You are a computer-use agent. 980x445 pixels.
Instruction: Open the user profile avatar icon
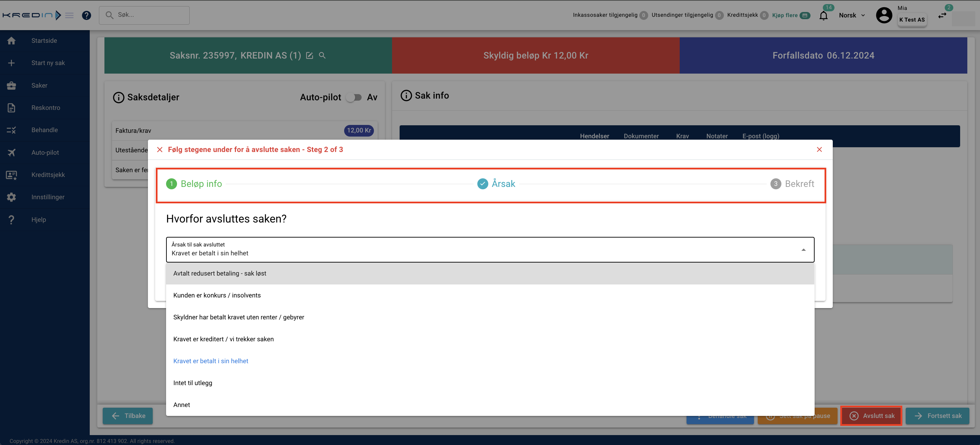point(884,15)
